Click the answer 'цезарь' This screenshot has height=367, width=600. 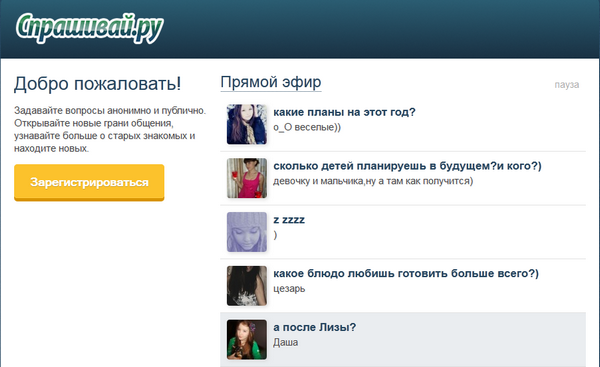tap(289, 289)
